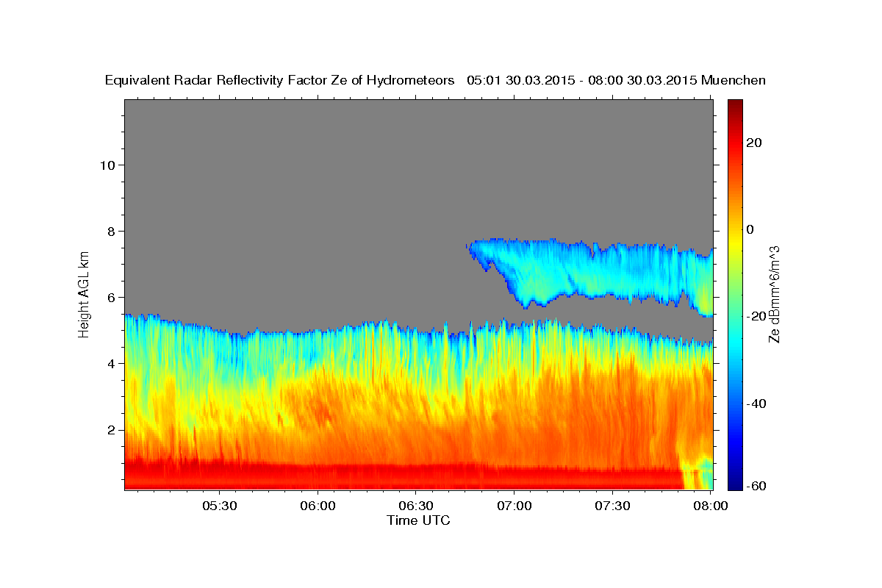This screenshot has height=588, width=882.
Task: Click the colorbar value "-60"
Action: pos(758,486)
